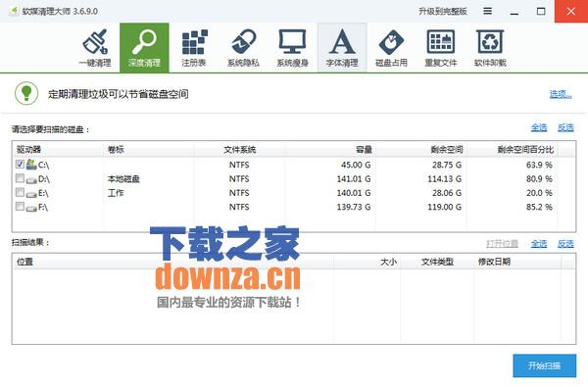Open the 重复文件 duplicate files tool
The height and width of the screenshot is (387, 588).
(441, 48)
